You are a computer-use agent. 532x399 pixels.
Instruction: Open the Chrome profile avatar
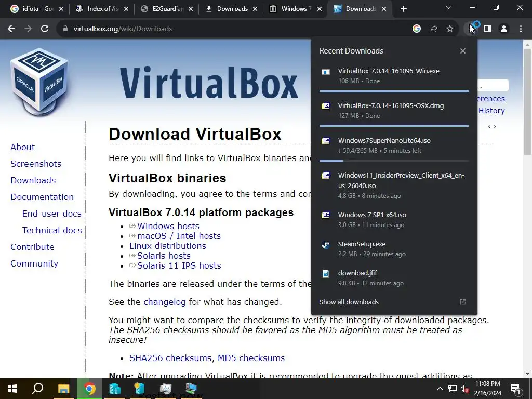click(504, 29)
